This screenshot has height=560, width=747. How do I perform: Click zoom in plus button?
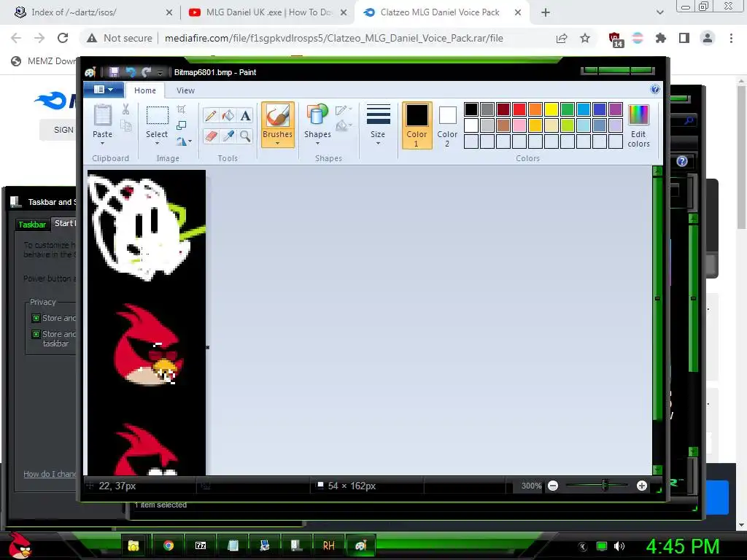[642, 486]
